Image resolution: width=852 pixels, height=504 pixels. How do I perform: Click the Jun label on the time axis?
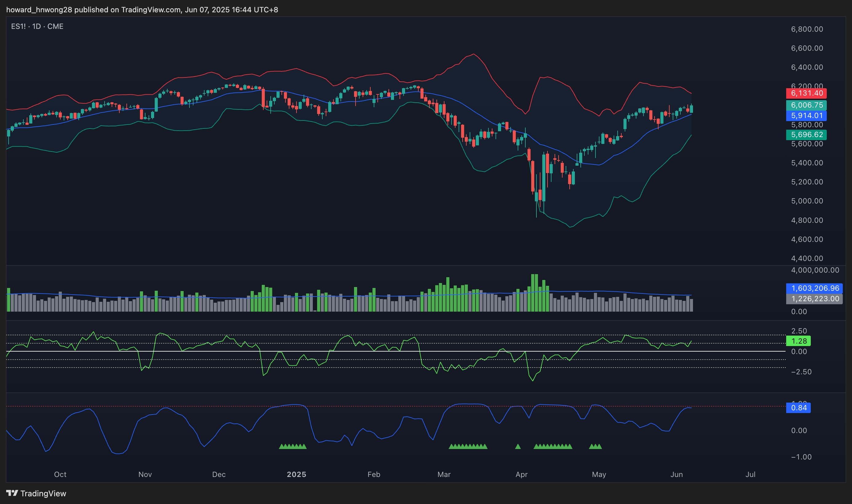click(676, 474)
